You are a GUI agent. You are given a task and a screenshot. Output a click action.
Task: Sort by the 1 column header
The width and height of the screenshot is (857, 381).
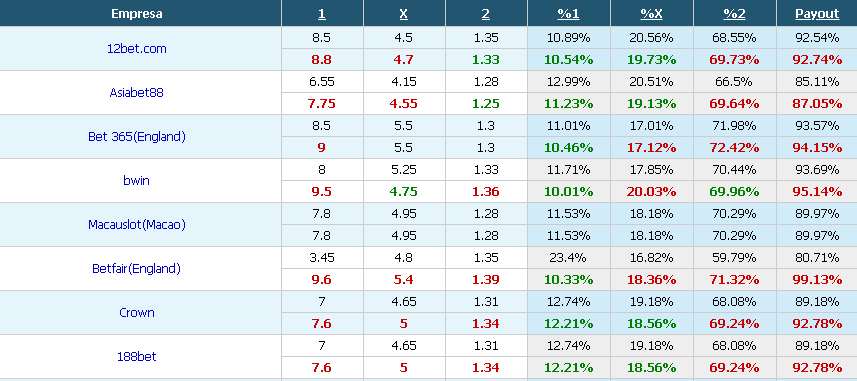[322, 14]
